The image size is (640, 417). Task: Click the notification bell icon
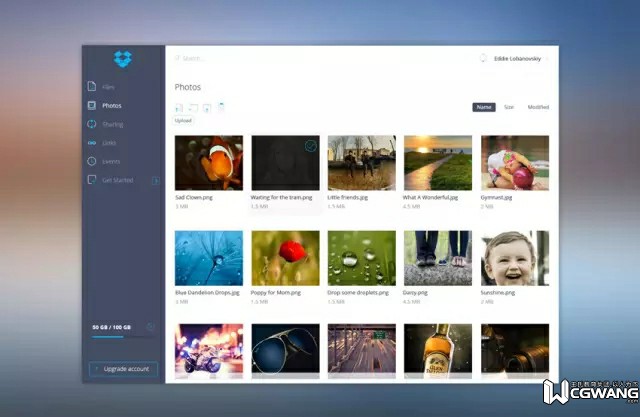tap(483, 58)
